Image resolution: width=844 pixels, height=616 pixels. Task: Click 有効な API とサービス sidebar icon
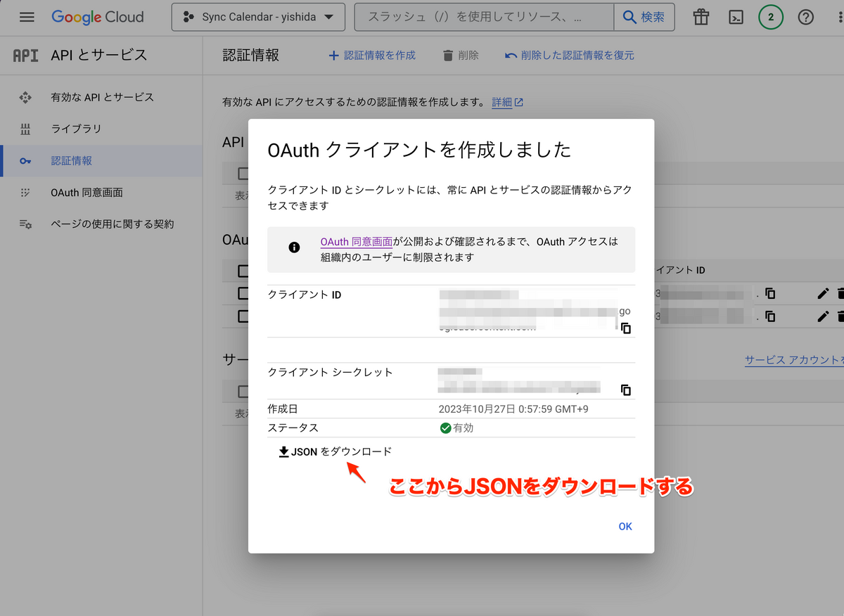(25, 97)
